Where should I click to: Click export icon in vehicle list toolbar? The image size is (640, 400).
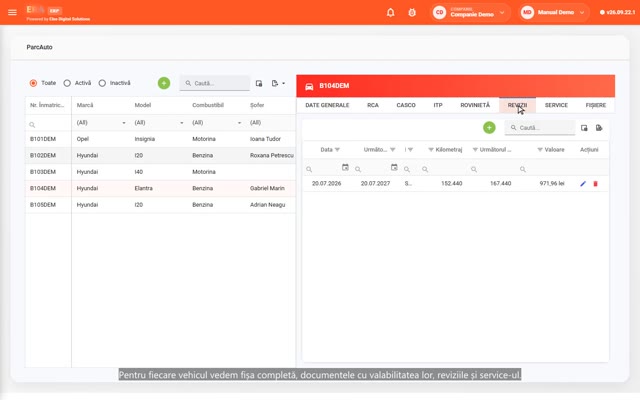pyautogui.click(x=275, y=83)
